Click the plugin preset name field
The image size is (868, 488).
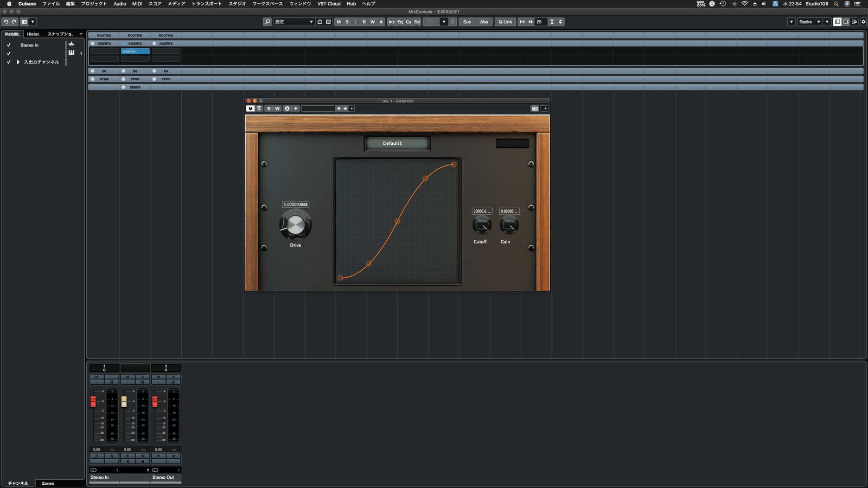[318, 108]
